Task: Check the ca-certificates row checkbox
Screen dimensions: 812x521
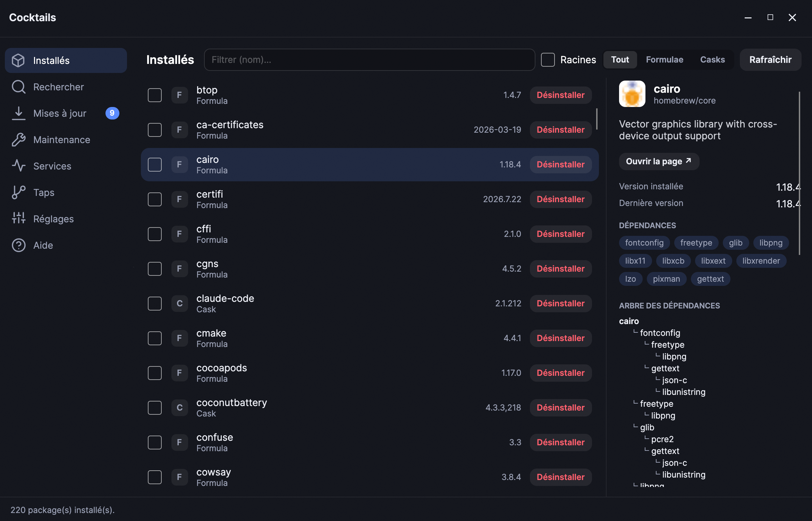Action: click(155, 130)
